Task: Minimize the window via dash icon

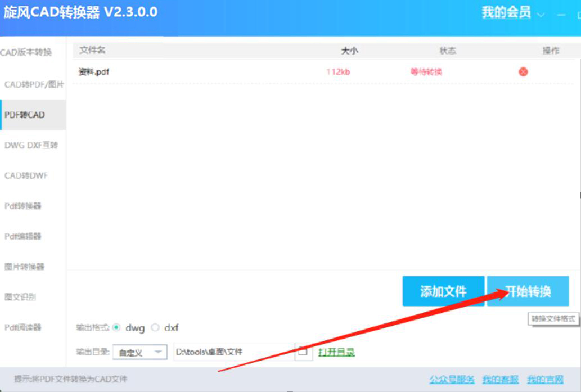Action: tap(561, 15)
